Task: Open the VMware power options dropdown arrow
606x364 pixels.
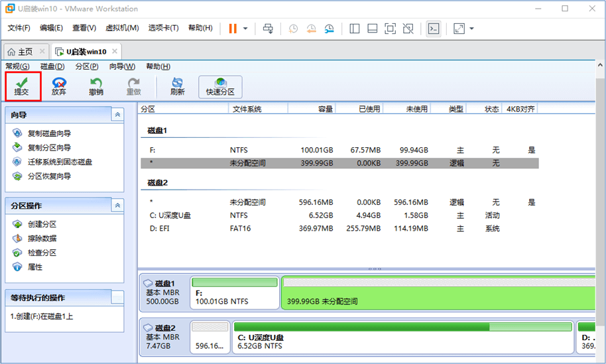Action: [245, 29]
